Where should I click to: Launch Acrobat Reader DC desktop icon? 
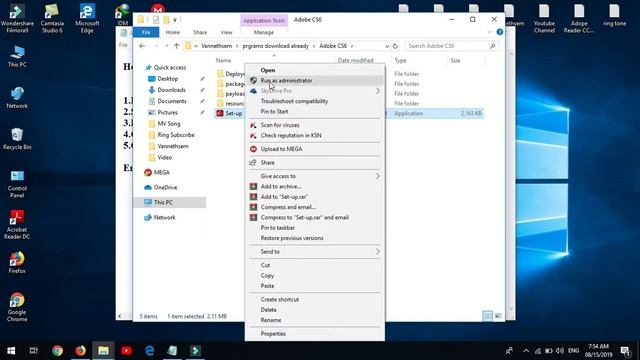[x=17, y=225]
